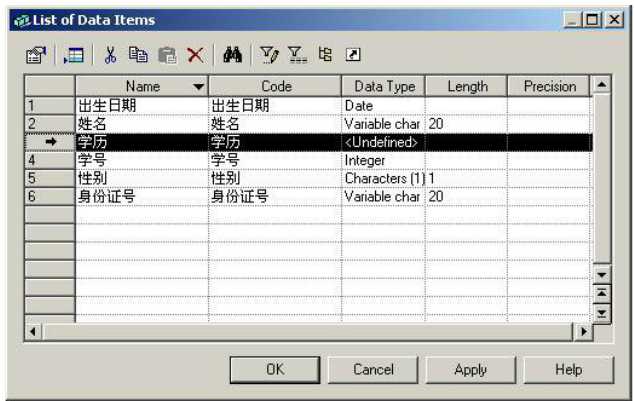Viewport: 634px width, 401px height.
Task: Cut selected item with scissors icon
Action: [x=110, y=55]
